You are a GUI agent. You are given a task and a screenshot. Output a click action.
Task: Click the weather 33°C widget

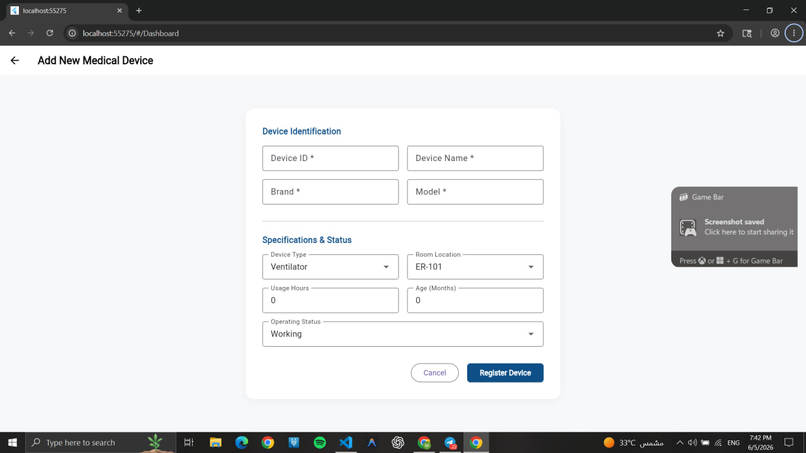(634, 442)
